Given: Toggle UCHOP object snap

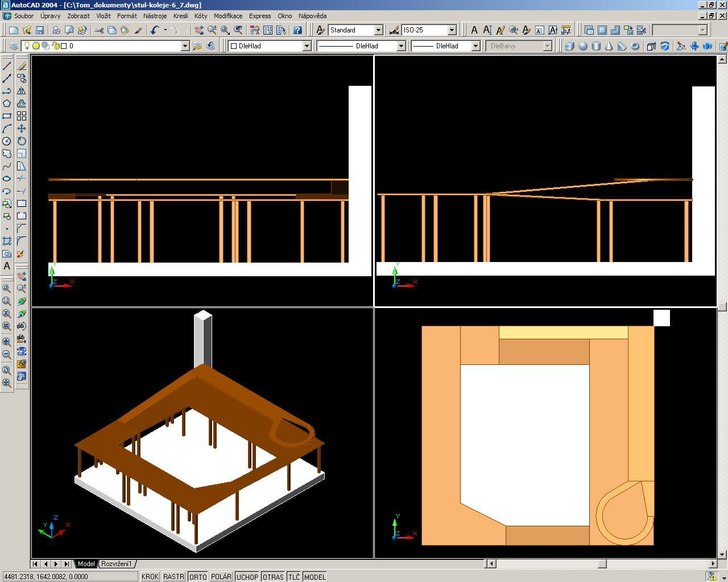Looking at the screenshot, I should pyautogui.click(x=247, y=576).
